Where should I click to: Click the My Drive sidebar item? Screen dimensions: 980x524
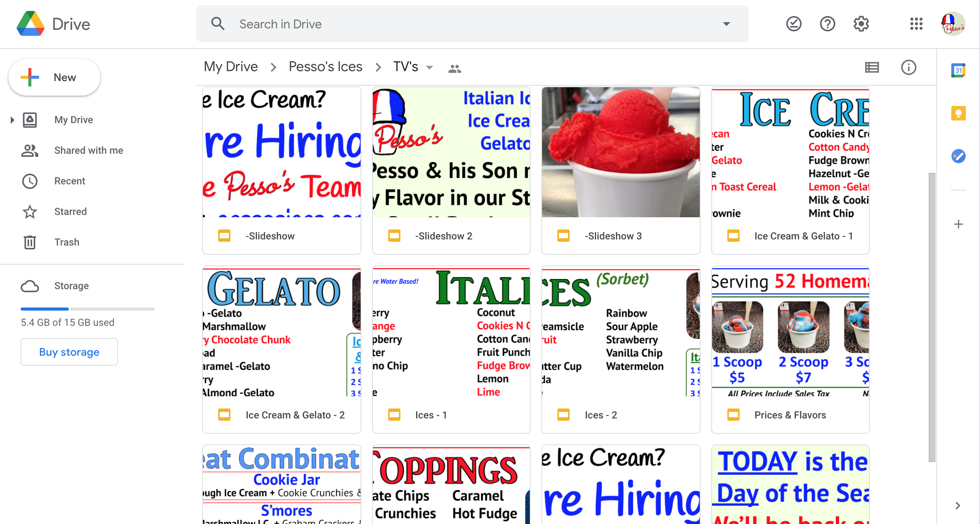coord(73,120)
